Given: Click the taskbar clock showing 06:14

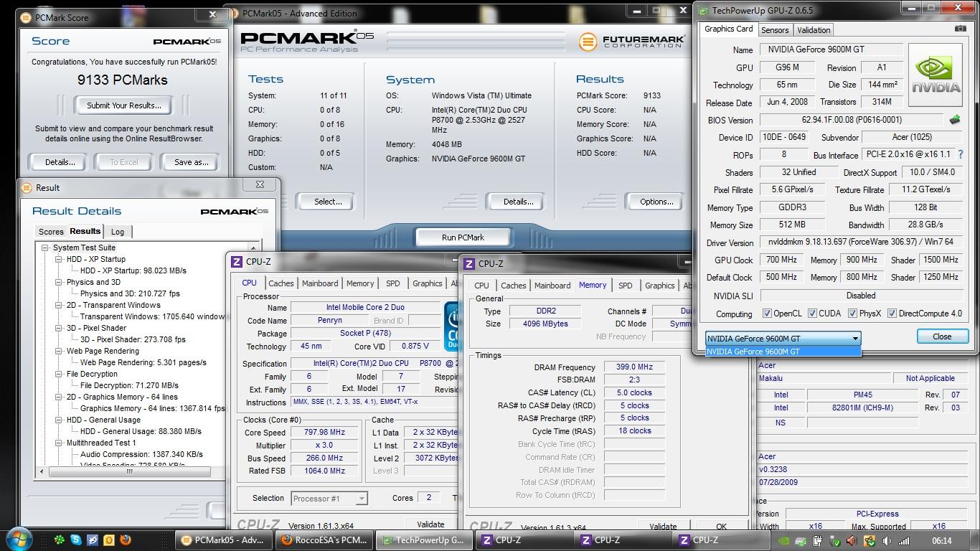Looking at the screenshot, I should pos(942,541).
